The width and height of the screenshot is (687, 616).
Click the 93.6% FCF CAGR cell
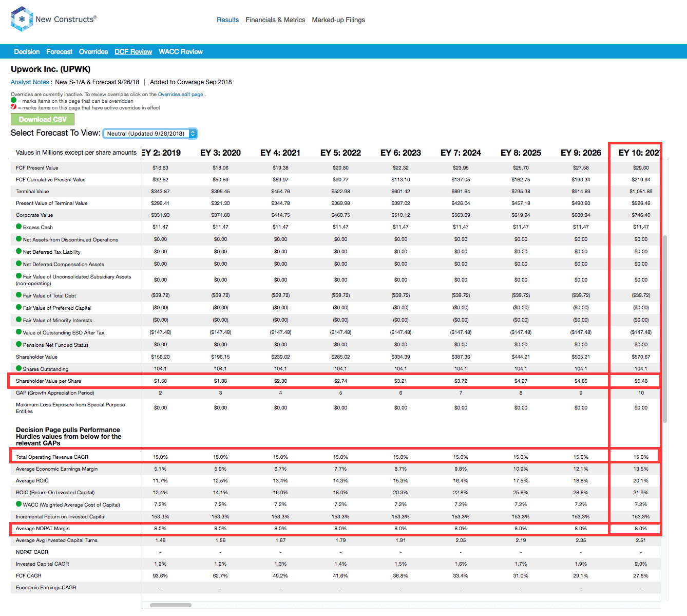160,576
